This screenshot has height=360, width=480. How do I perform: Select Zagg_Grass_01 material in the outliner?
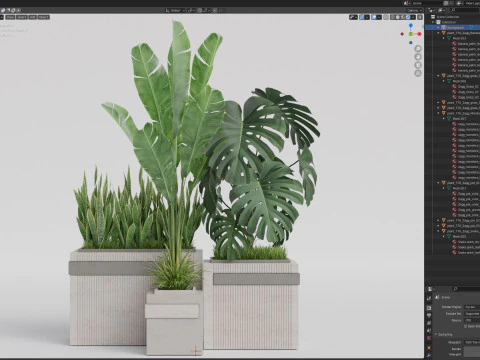tap(467, 86)
